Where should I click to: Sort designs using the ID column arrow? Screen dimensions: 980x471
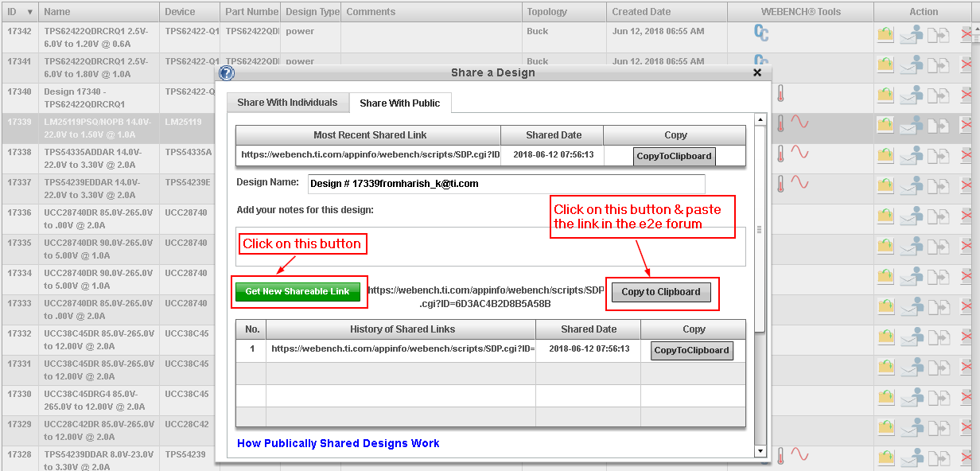[x=30, y=12]
